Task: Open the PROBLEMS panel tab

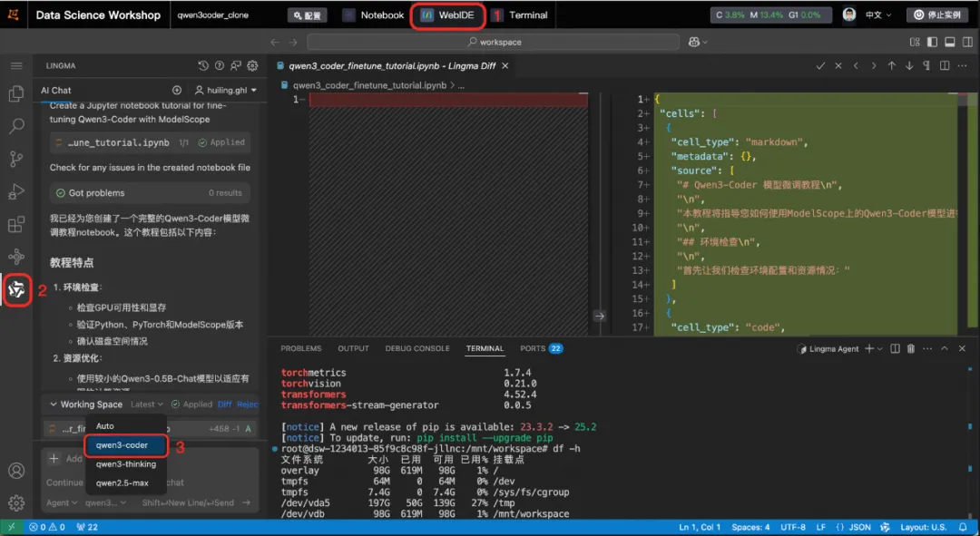Action: pyautogui.click(x=300, y=348)
